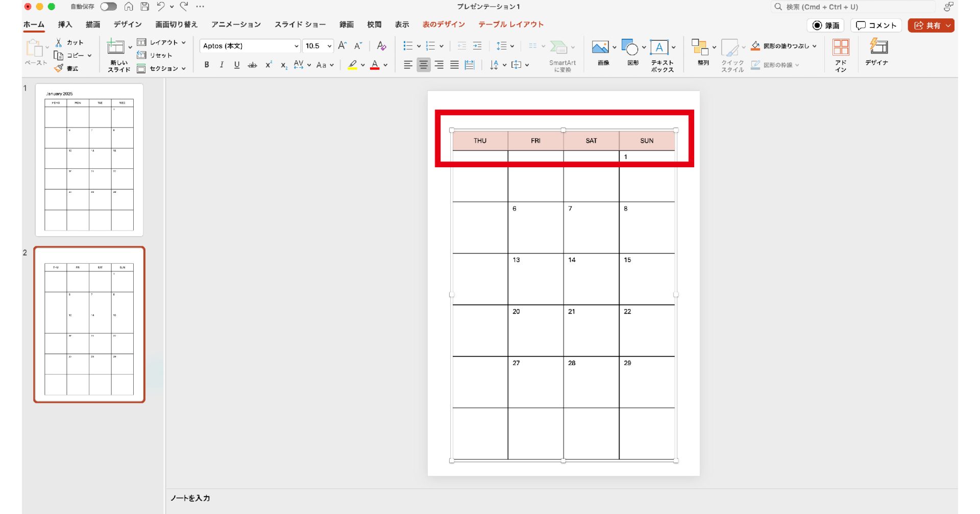Open the Designer pane
This screenshot has height=514, width=980.
click(x=876, y=52)
